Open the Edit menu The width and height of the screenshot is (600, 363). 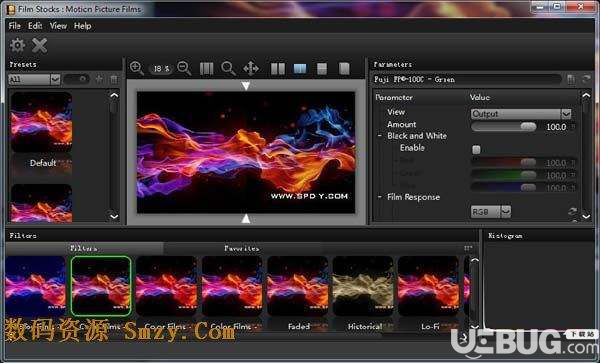[35, 26]
